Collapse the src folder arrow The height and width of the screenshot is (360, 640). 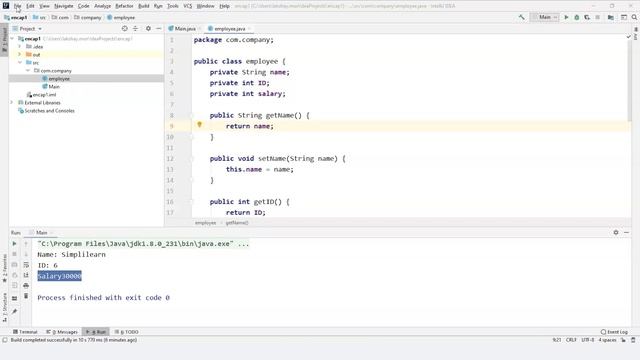(20, 62)
